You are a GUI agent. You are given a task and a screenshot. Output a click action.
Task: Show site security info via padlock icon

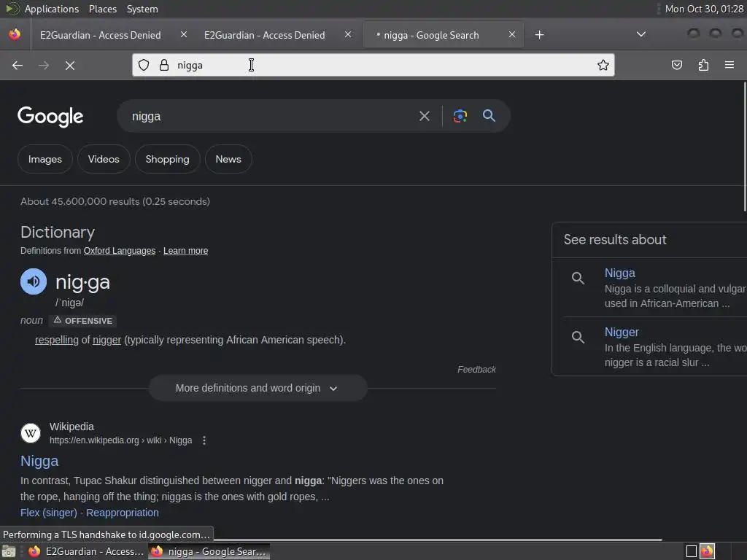[x=164, y=65]
